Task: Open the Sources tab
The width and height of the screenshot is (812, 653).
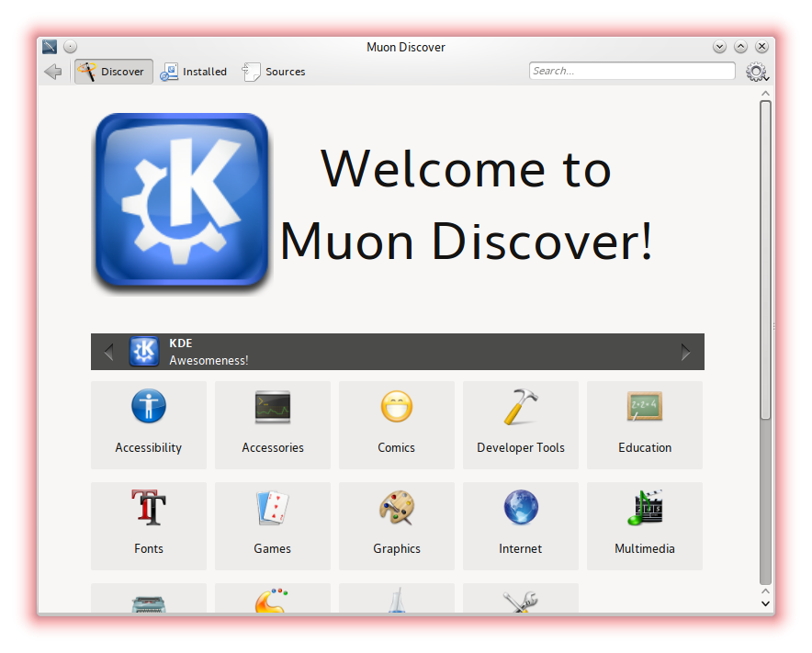Action: point(274,72)
